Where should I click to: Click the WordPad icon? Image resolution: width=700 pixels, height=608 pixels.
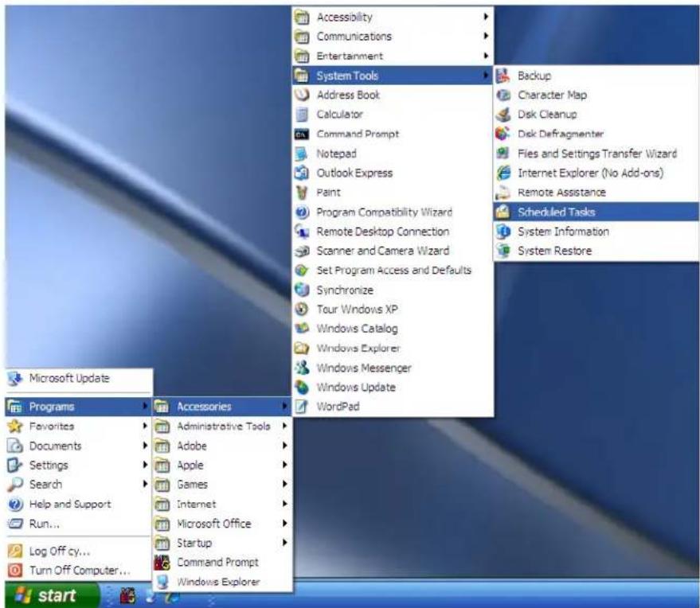[303, 407]
